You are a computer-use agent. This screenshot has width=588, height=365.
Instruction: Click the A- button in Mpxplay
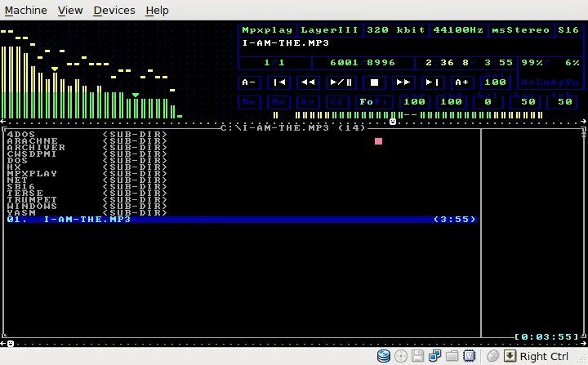tap(249, 82)
